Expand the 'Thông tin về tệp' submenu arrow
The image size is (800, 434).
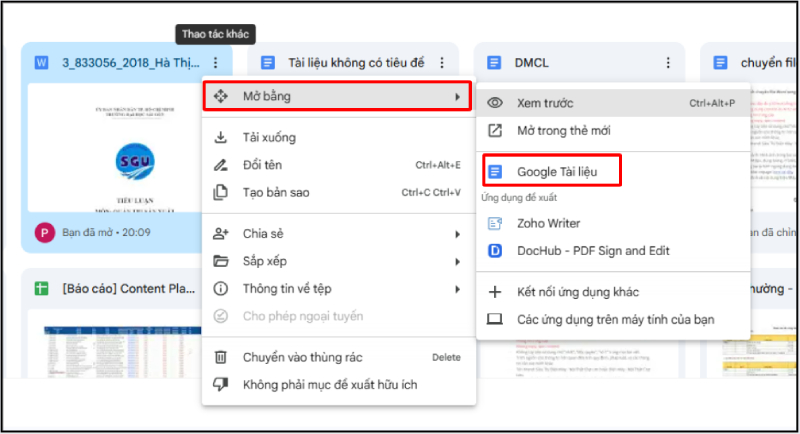point(458,289)
